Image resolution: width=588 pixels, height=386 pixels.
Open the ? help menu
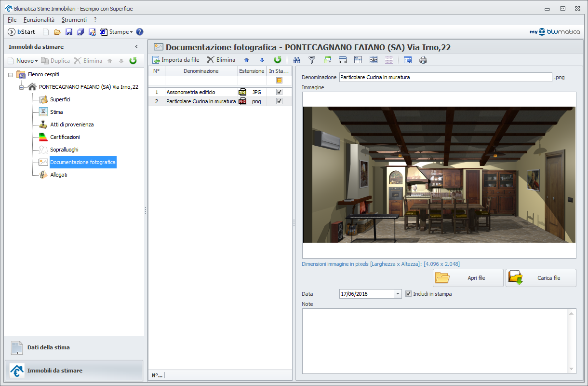click(95, 20)
